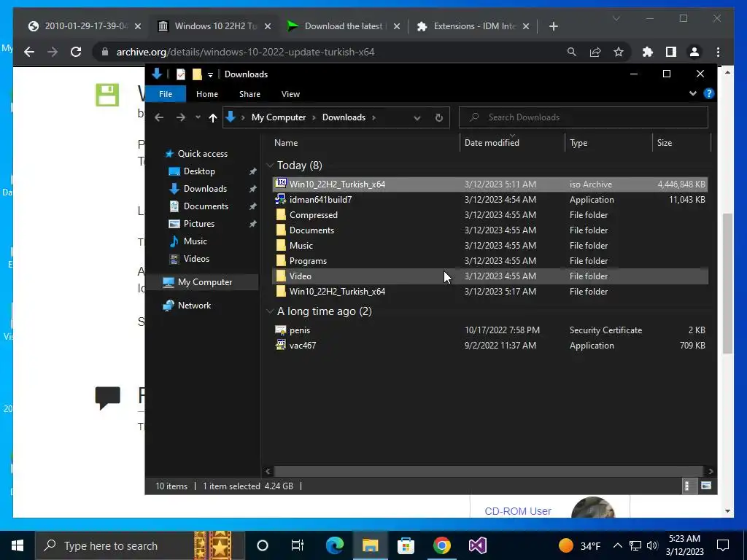Open the File ribbon tab
Image resolution: width=747 pixels, height=560 pixels.
166,94
